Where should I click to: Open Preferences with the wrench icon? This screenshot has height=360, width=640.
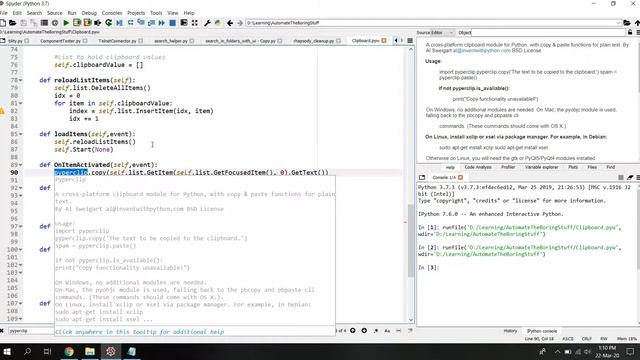point(207,23)
